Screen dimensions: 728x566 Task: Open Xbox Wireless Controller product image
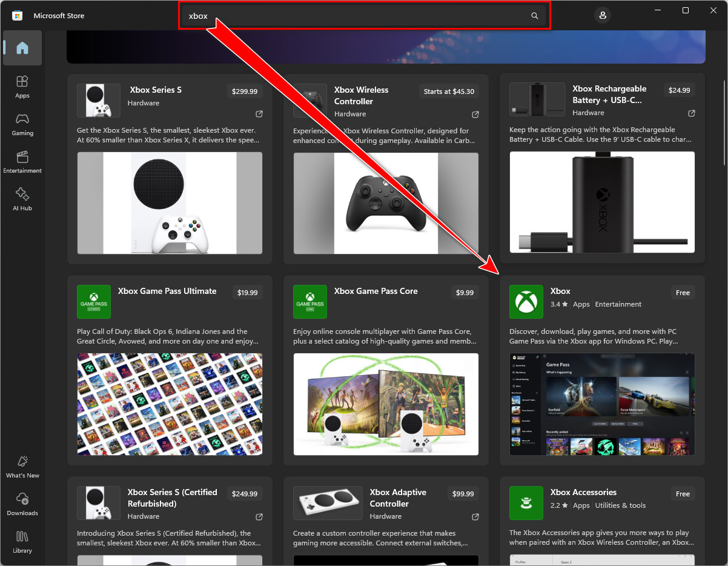(386, 203)
